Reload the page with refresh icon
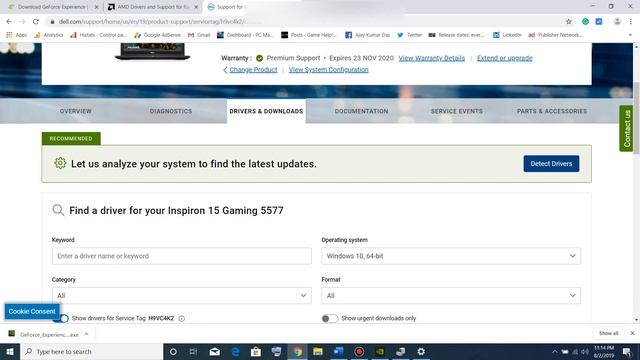Screen dimensions: 640x360 point(36,22)
